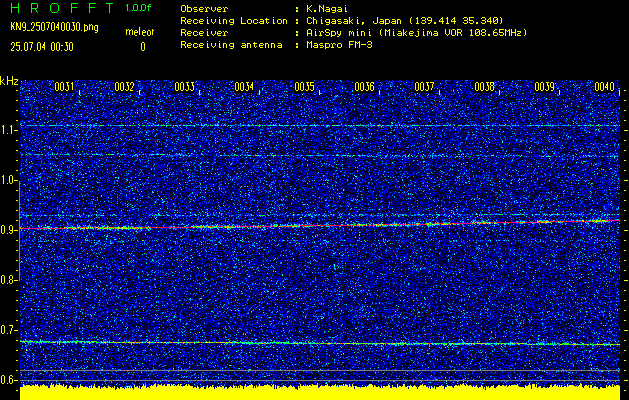Click the timestamp 25.07.04 00:30

pos(42,47)
